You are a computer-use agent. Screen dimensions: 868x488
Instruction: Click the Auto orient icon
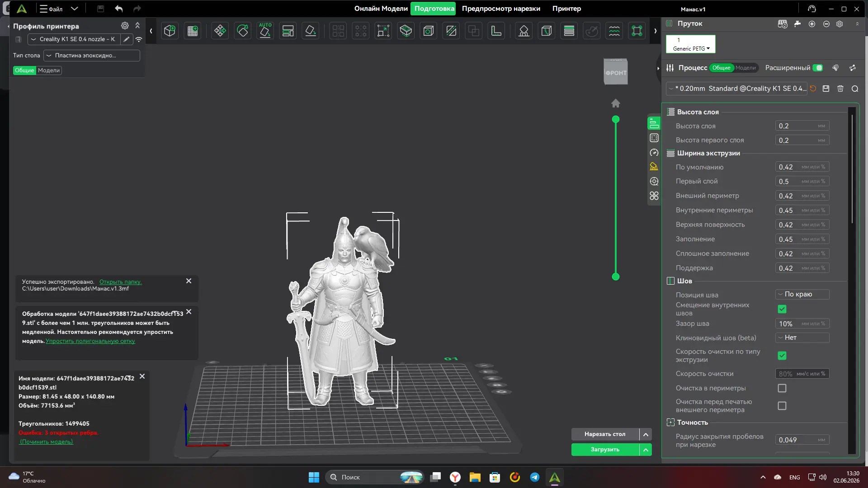[265, 31]
